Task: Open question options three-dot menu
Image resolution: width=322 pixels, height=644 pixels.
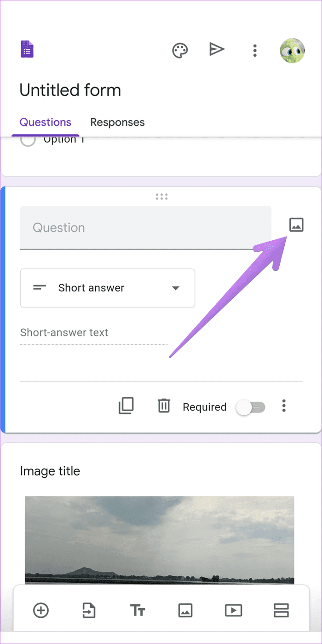Action: pyautogui.click(x=284, y=406)
